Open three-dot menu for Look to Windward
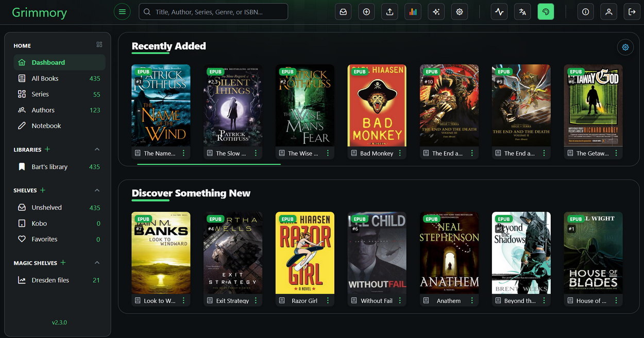 click(x=183, y=300)
